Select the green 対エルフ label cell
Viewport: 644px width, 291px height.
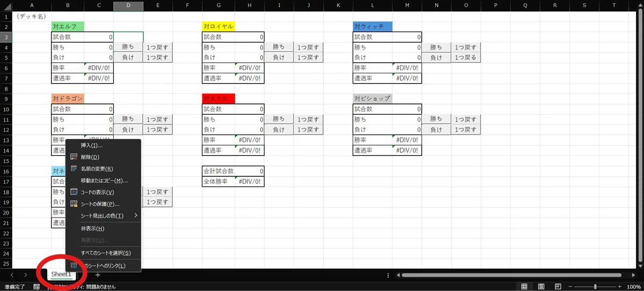pos(68,27)
